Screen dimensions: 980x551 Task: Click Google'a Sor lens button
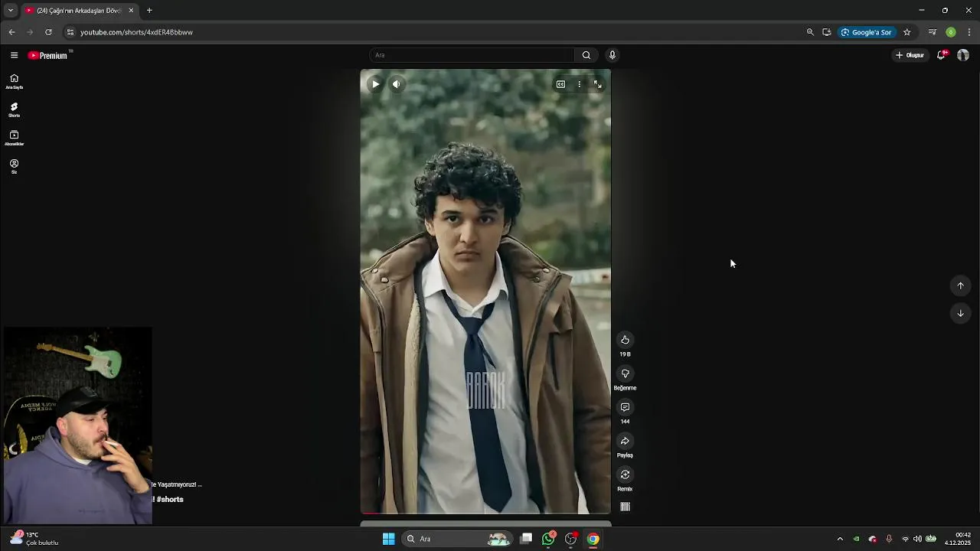(x=866, y=32)
